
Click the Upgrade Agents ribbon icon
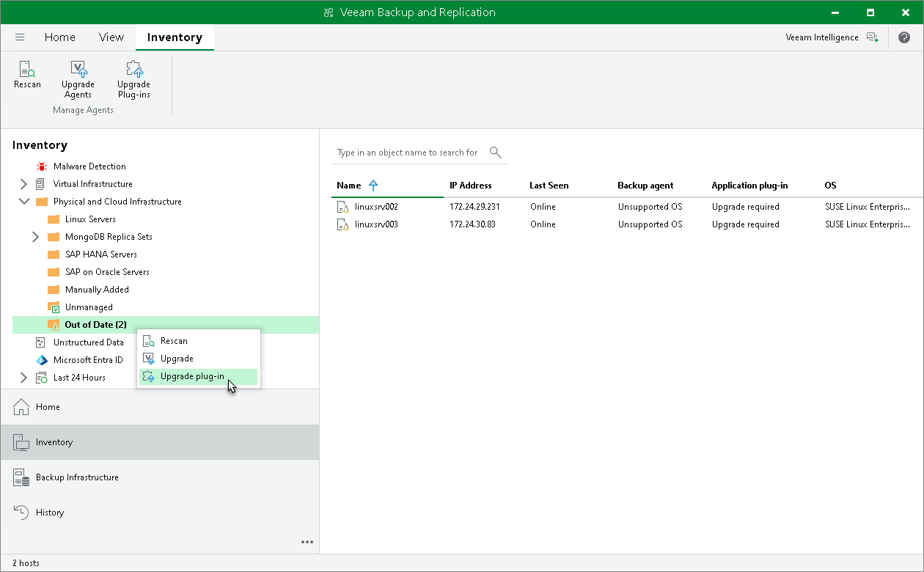78,79
